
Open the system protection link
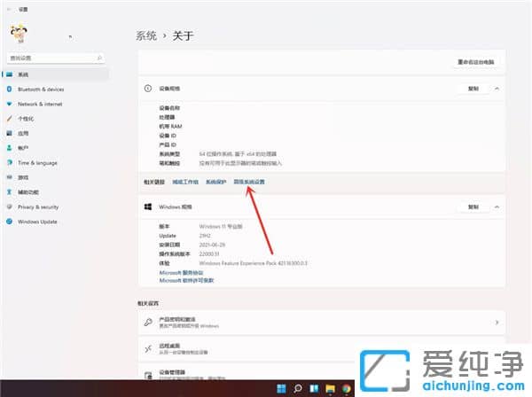(x=215, y=182)
